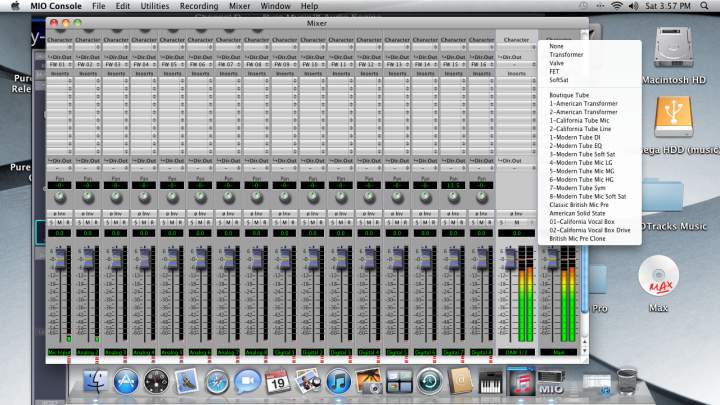Image resolution: width=720 pixels, height=405 pixels.
Task: Click the Mic Input channel name label
Action: [x=60, y=352]
